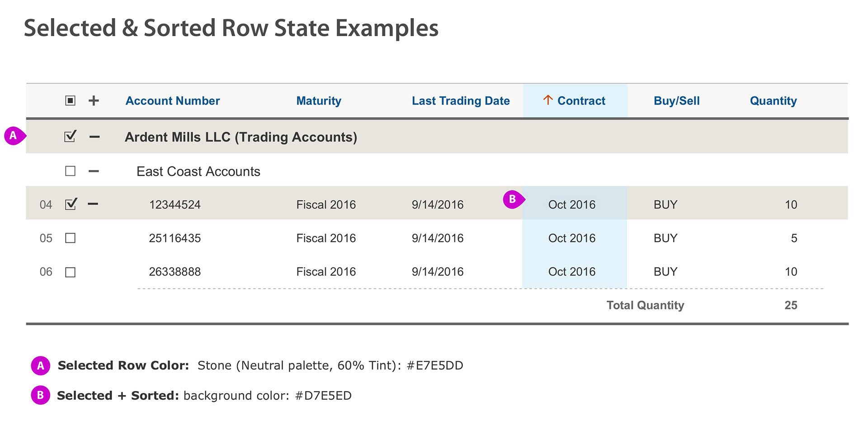Sort by the Maturity column header

[319, 101]
